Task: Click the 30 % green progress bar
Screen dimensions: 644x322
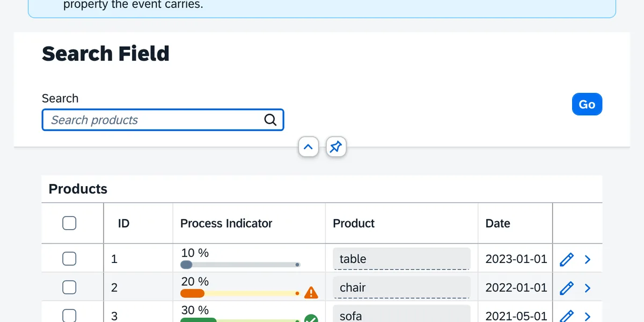Action: click(240, 320)
